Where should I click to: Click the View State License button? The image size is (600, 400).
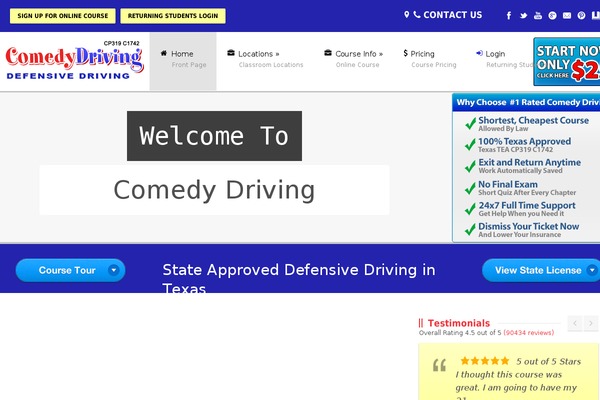tap(541, 270)
